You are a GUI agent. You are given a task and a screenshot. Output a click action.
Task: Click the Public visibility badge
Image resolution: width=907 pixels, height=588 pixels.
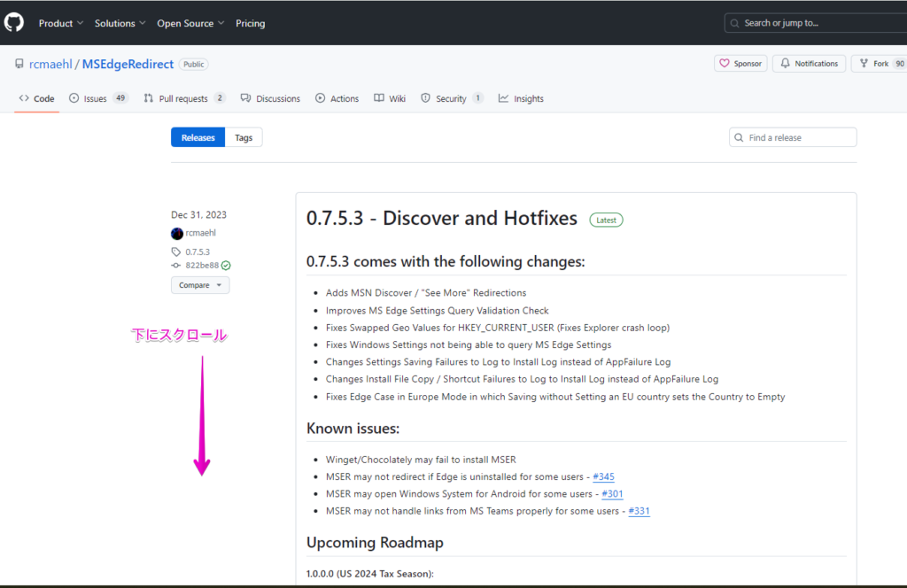(194, 64)
